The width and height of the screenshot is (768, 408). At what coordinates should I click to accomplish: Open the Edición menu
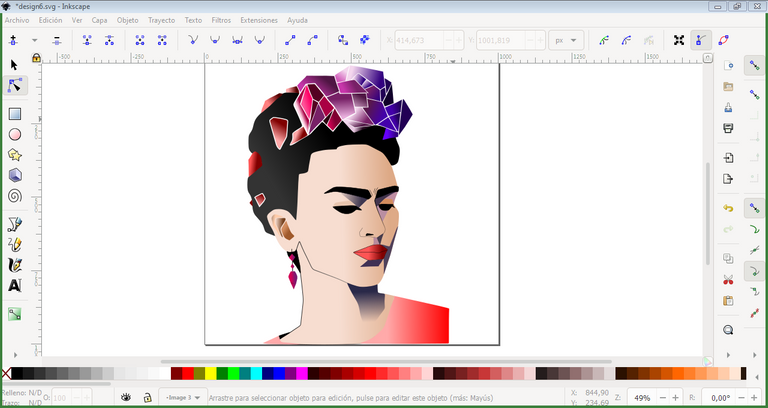[50, 20]
